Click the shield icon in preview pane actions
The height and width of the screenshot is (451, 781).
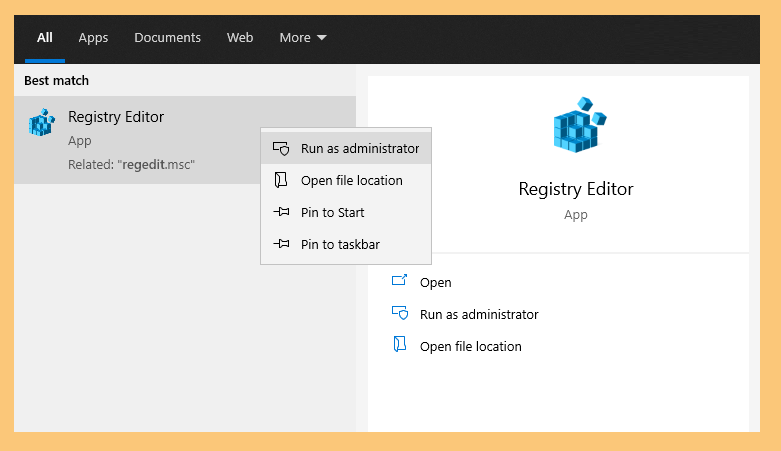click(399, 313)
